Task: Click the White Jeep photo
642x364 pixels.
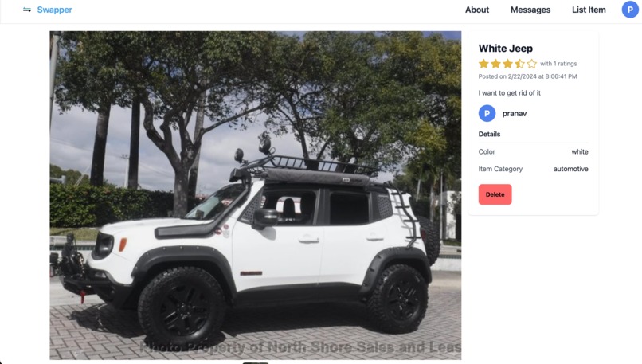Action: [256, 195]
